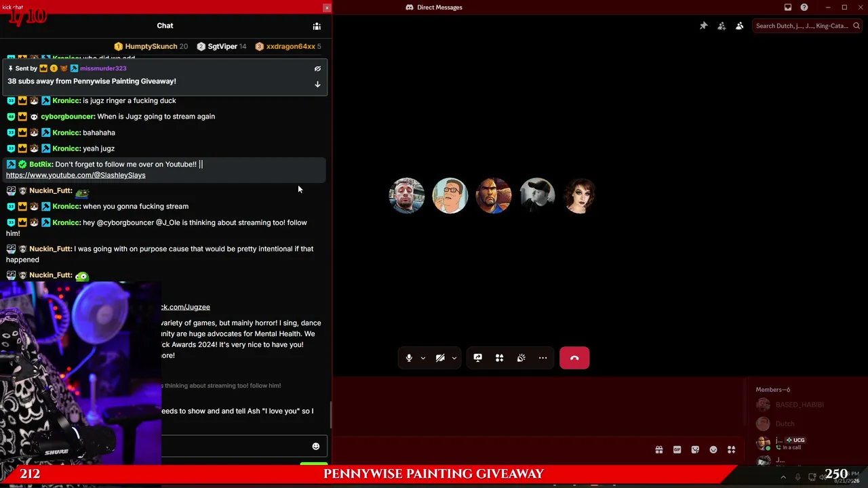Open the emoji picker in Kick chat input
This screenshot has width=868, height=488.
[315, 446]
